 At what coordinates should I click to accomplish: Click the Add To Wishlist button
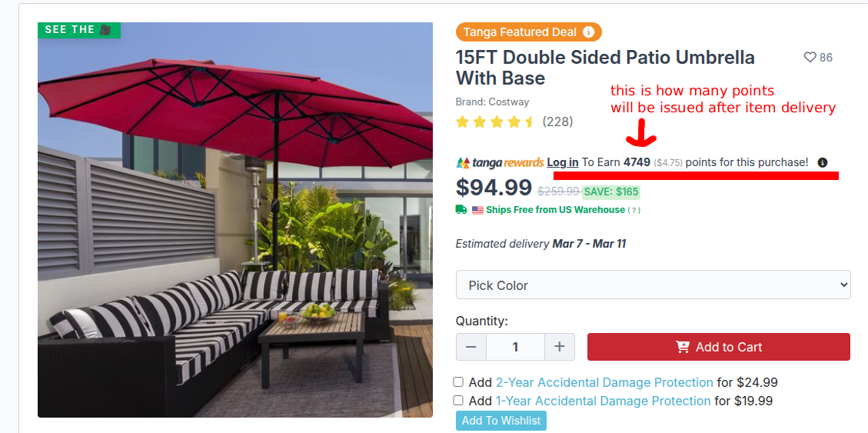tap(501, 420)
